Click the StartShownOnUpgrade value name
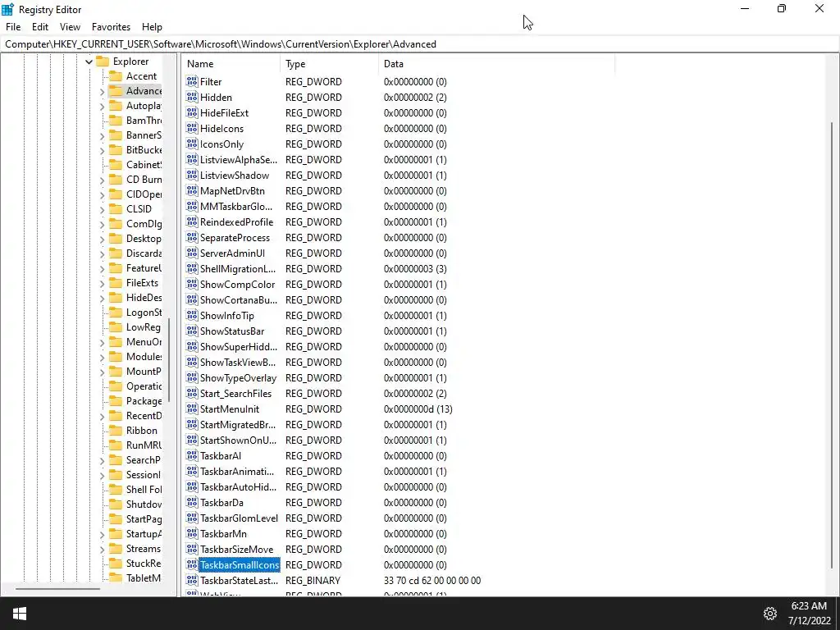Screen dimensions: 840x630 point(239,441)
